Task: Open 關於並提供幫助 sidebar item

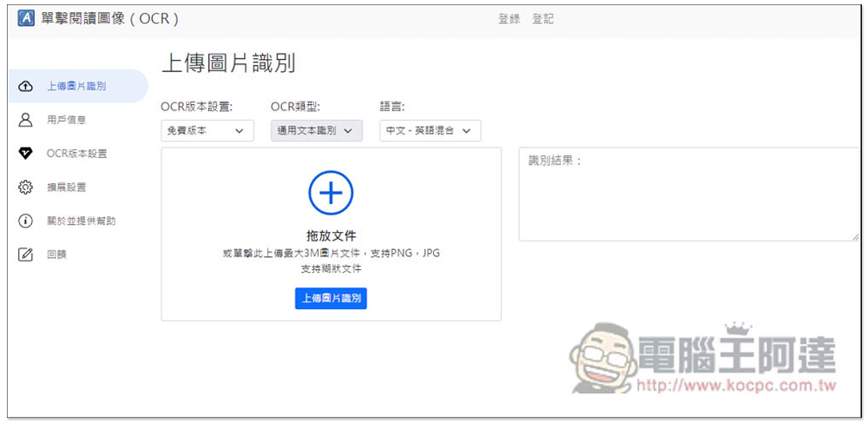Action: pos(82,221)
